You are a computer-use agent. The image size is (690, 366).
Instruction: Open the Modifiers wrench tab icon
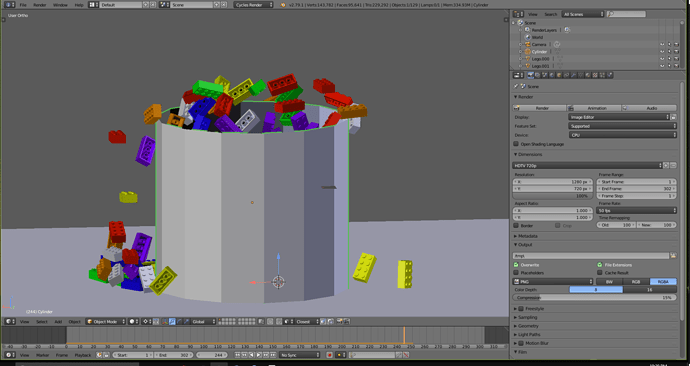tap(573, 75)
